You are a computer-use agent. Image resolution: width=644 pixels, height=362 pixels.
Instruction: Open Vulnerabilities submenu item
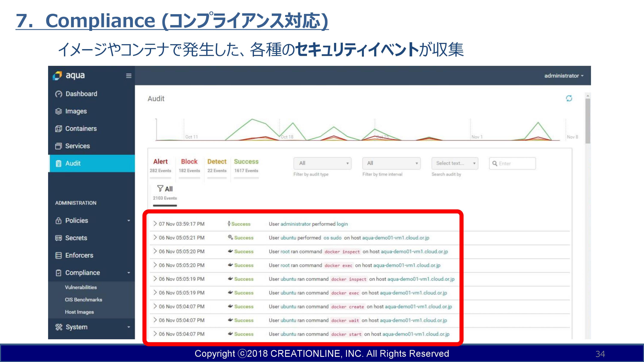click(81, 287)
